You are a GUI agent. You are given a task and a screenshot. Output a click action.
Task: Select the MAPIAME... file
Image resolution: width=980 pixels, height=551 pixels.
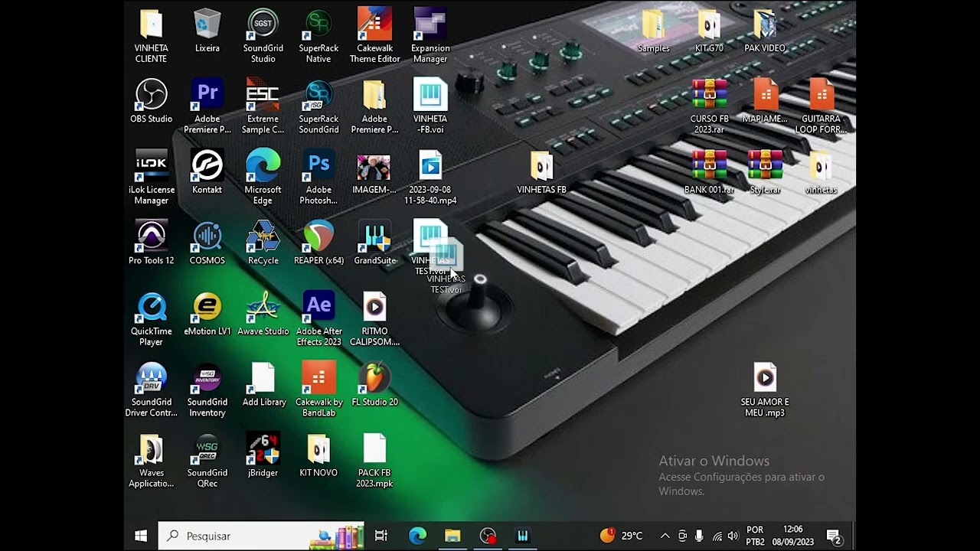[765, 101]
